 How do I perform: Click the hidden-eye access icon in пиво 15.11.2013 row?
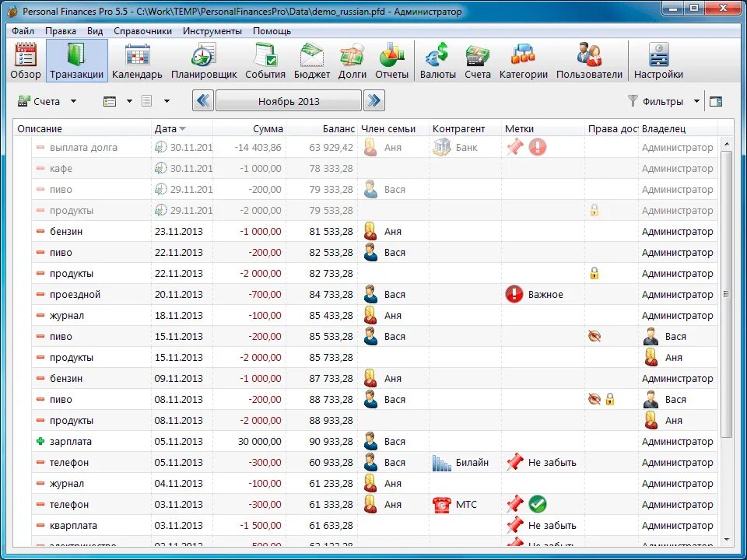594,336
